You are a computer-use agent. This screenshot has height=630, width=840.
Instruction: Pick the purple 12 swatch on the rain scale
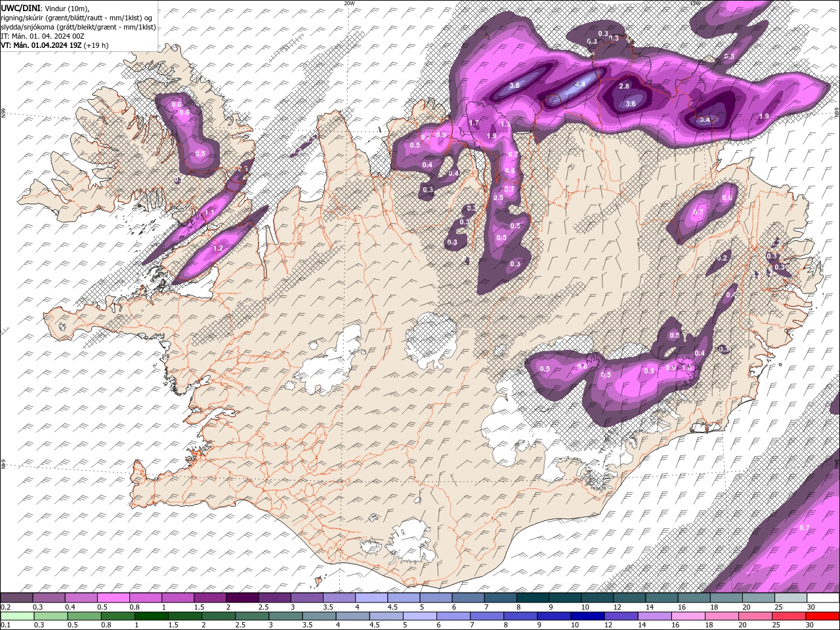point(620,616)
